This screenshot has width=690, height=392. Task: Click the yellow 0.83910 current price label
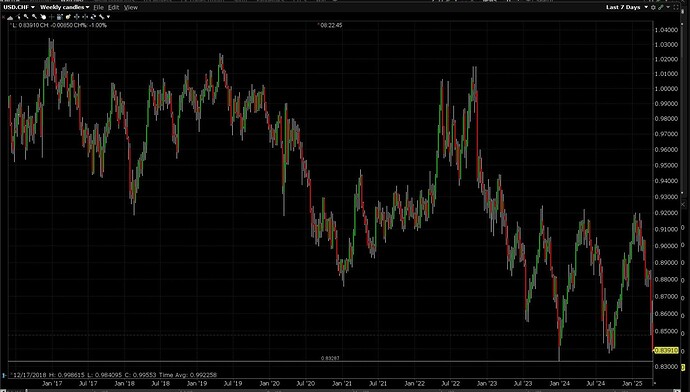[x=666, y=351]
